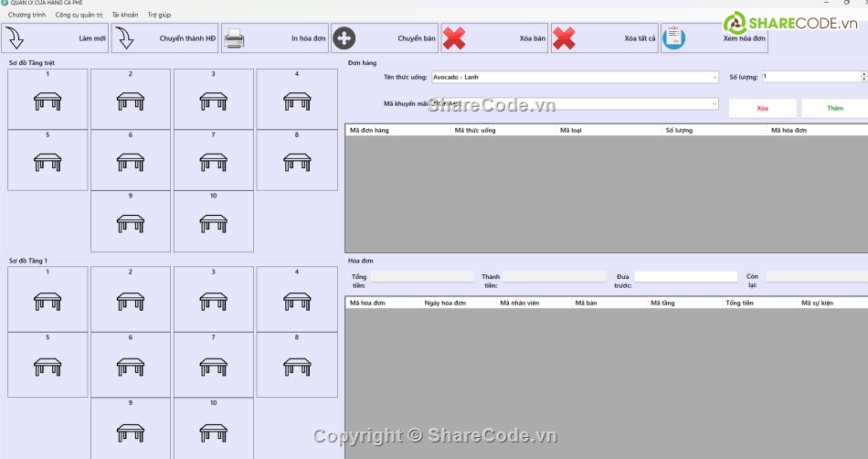Click the printer icon for In hóa đơn
Viewport: 868px width, 459px height.
pyautogui.click(x=235, y=38)
